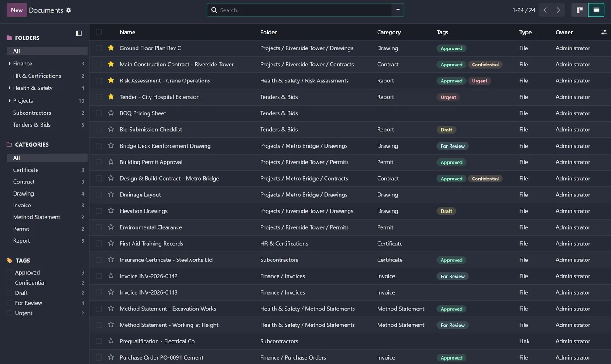
Task: Click the Urgent tag on Risk Assessment
Action: [x=480, y=81]
